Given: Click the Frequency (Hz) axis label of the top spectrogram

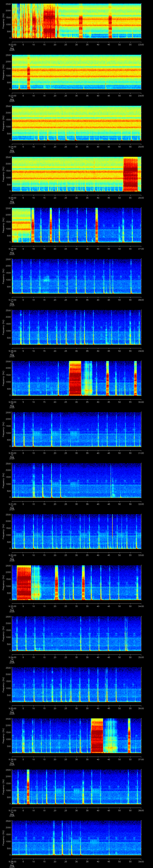Looking at the screenshot, I should click(x=3, y=21).
